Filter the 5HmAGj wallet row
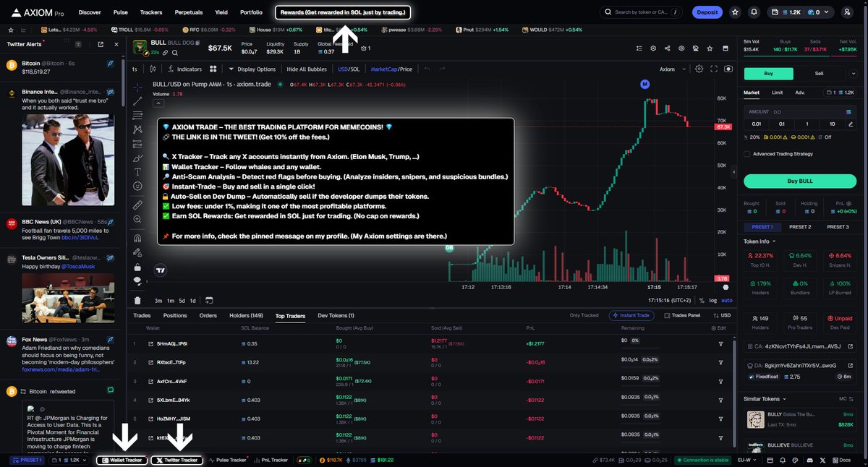The image size is (868, 467). [720, 343]
